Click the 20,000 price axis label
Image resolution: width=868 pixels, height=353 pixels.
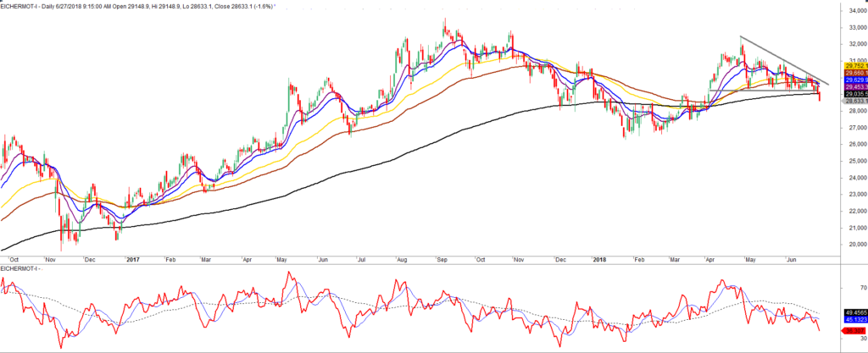tap(856, 245)
